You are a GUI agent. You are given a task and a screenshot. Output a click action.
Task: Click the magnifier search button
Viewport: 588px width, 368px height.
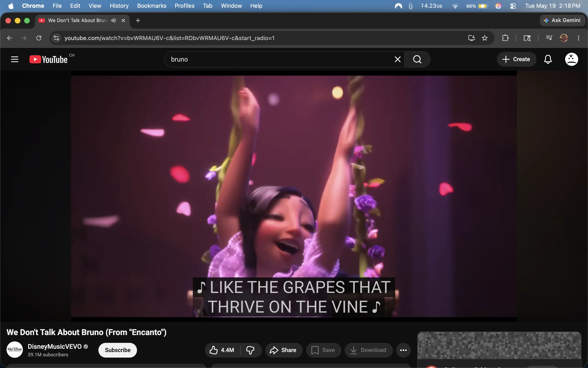point(417,59)
